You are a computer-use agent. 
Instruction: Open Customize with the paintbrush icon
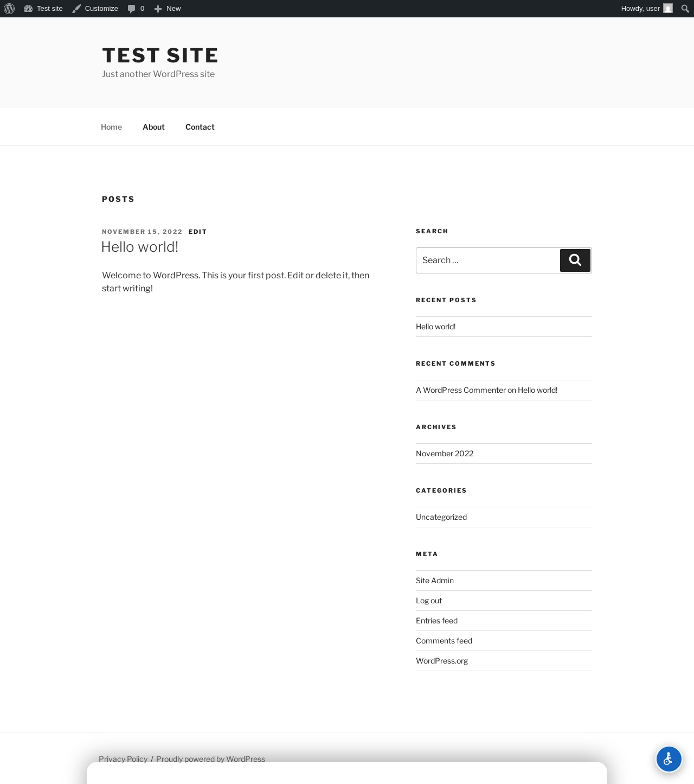pyautogui.click(x=76, y=9)
